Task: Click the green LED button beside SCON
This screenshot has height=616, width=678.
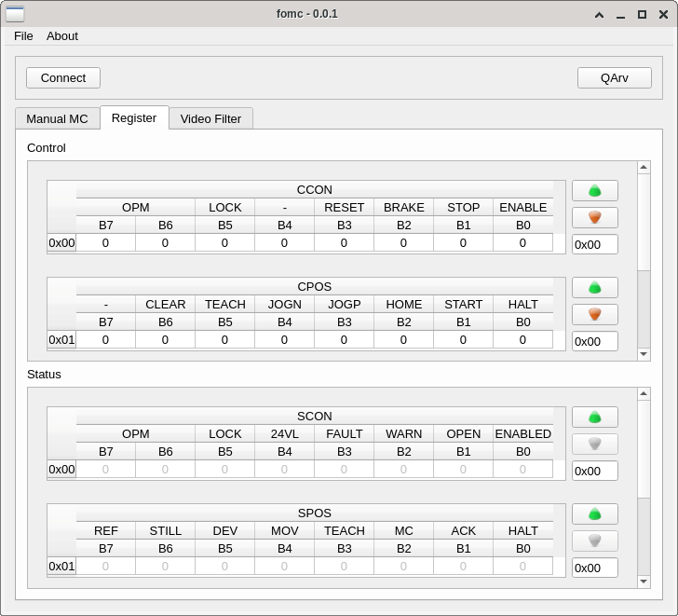Action: (594, 417)
